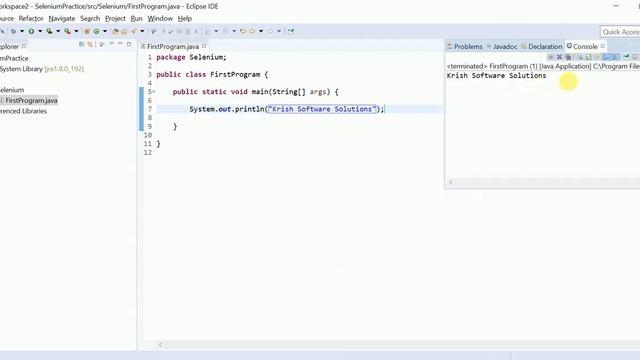Click the Search flashlight toolbar icon

click(133, 31)
